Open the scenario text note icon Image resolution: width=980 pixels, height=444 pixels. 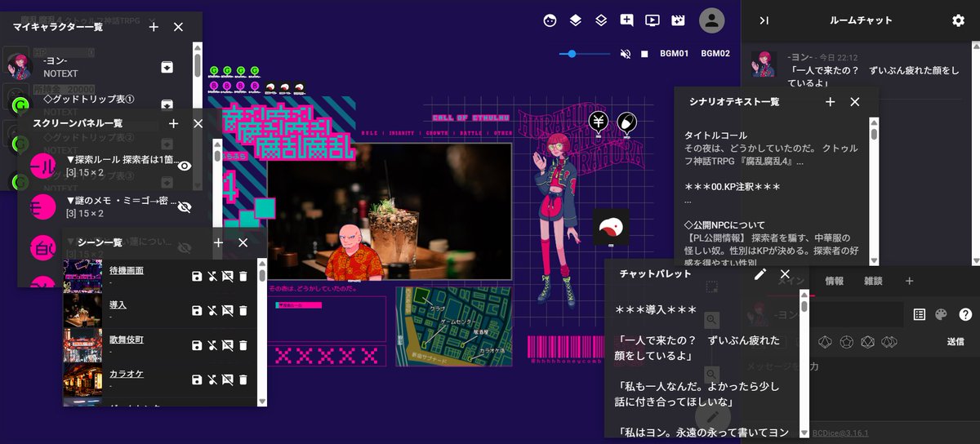coord(626,20)
